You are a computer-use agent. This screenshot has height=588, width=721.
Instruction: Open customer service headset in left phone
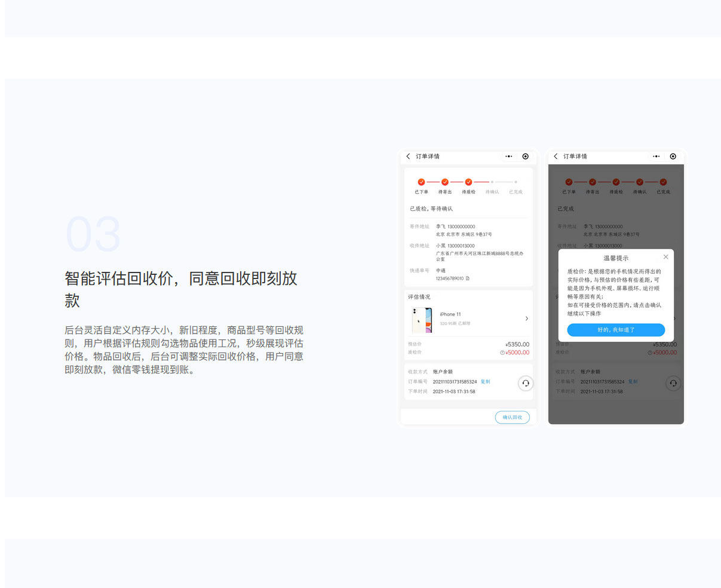click(x=526, y=384)
